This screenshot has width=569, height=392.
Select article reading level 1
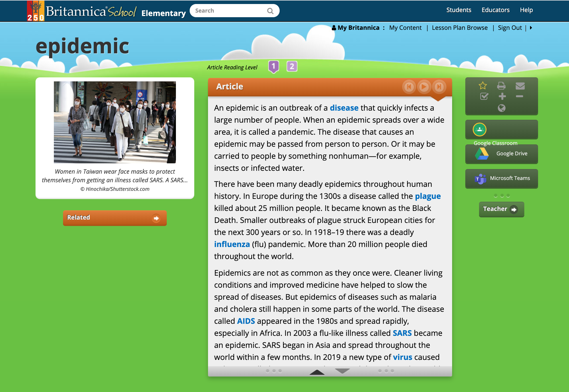click(x=274, y=66)
